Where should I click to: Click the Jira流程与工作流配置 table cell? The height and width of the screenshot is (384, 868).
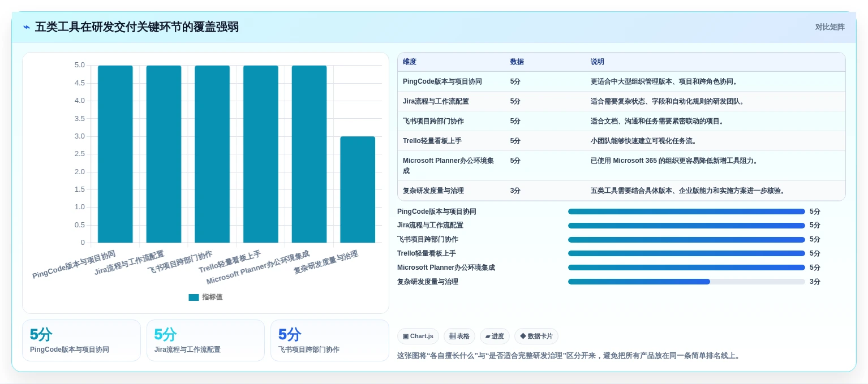[451, 101]
